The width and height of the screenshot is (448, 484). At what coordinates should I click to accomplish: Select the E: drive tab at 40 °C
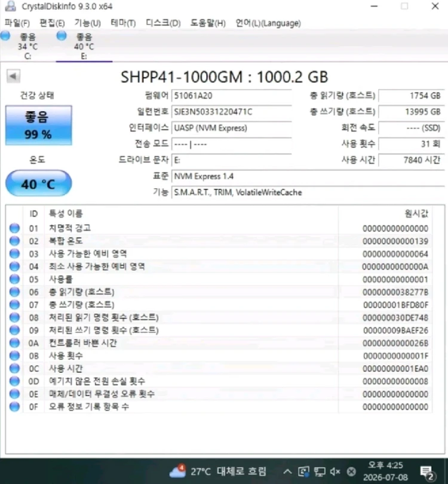tap(84, 46)
